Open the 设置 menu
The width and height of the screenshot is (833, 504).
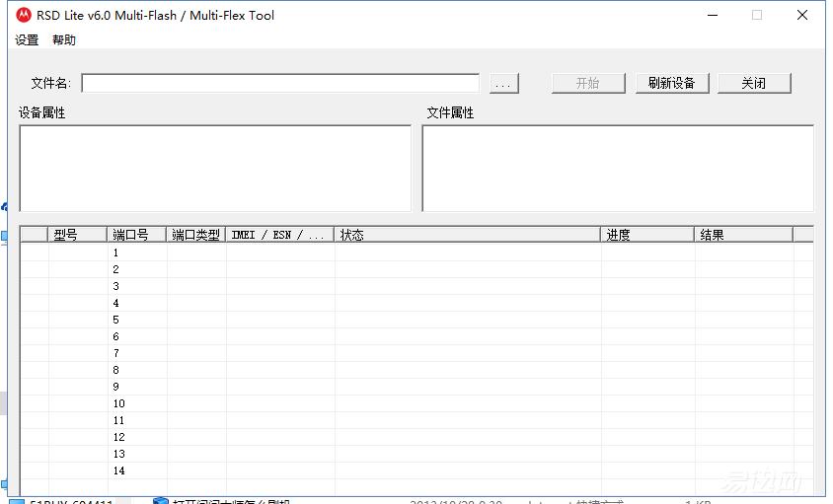[x=27, y=39]
